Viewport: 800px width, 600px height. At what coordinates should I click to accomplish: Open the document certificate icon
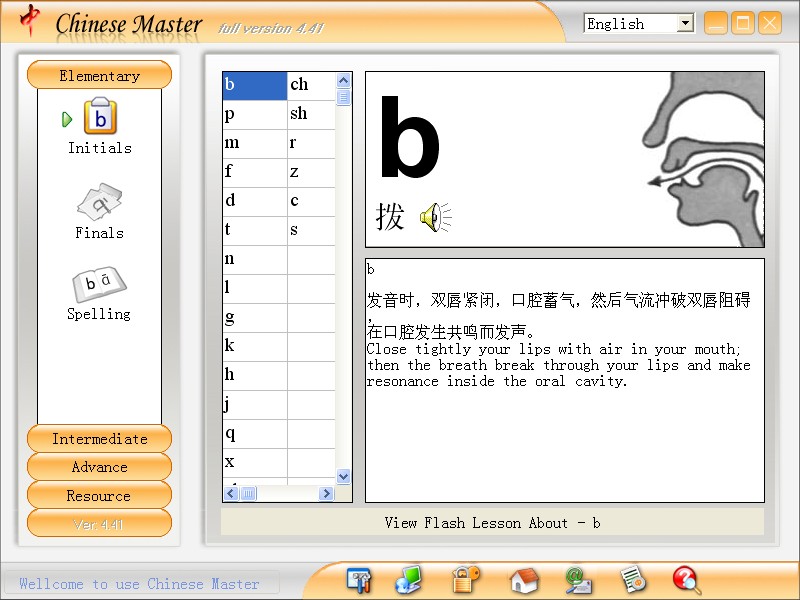click(633, 581)
